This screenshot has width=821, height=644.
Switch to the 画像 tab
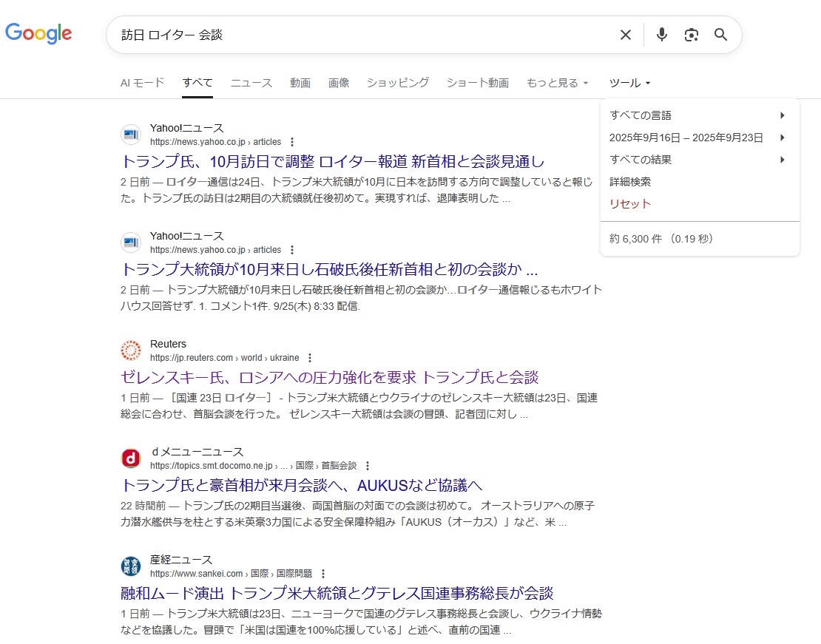[339, 83]
